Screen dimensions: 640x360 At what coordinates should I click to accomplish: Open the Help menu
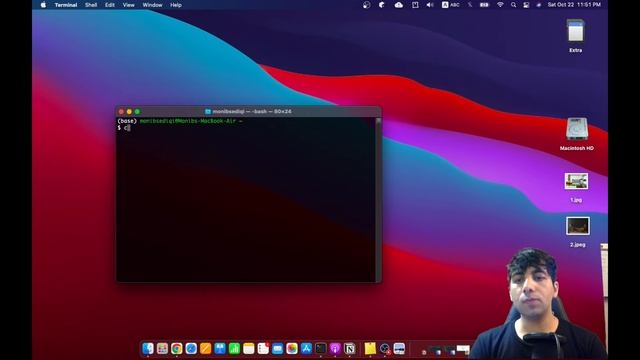point(176,5)
